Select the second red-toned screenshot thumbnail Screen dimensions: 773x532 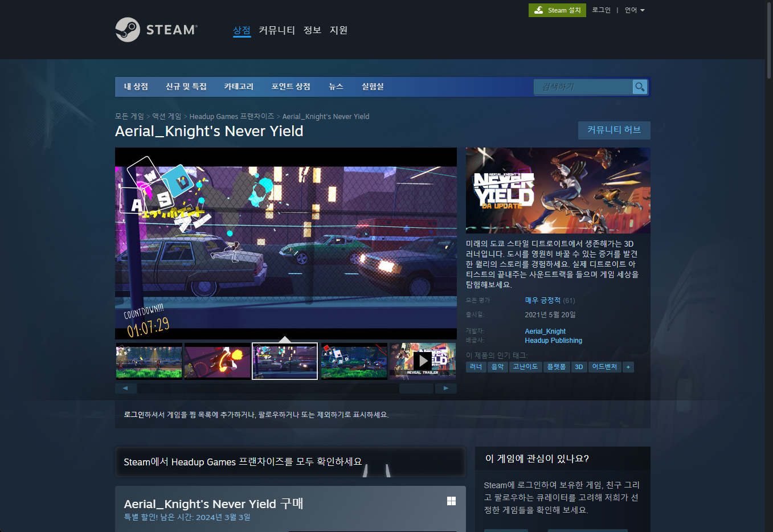pyautogui.click(x=217, y=361)
